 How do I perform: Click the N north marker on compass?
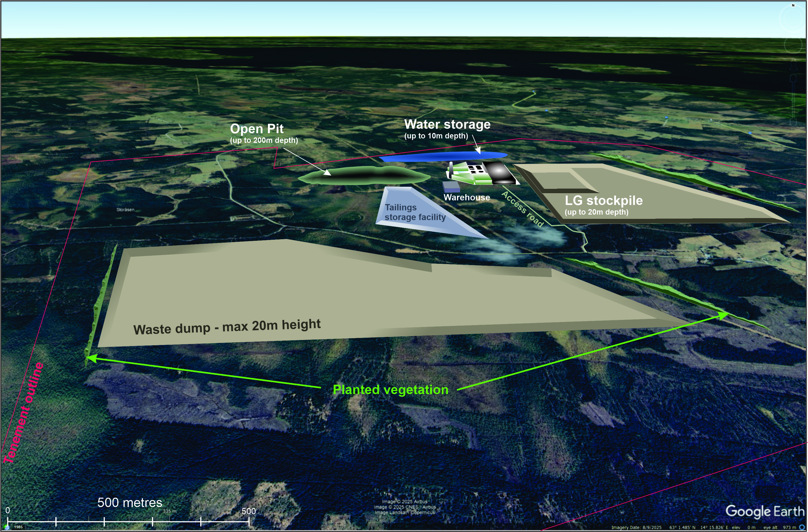(793, 5)
